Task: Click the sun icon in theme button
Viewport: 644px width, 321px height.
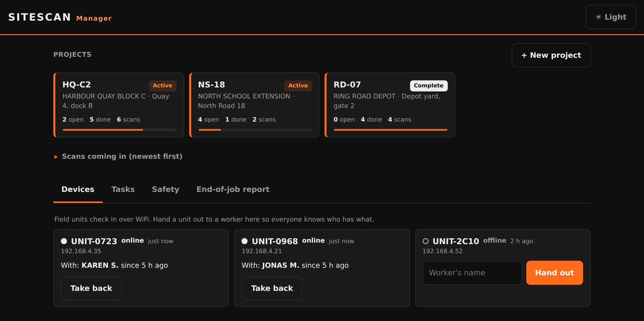Action: [x=598, y=17]
